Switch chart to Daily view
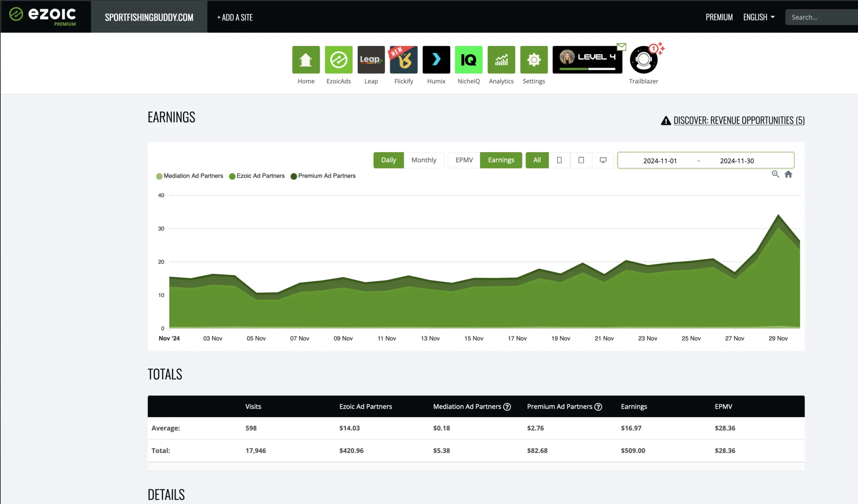The width and height of the screenshot is (858, 504). pos(388,160)
